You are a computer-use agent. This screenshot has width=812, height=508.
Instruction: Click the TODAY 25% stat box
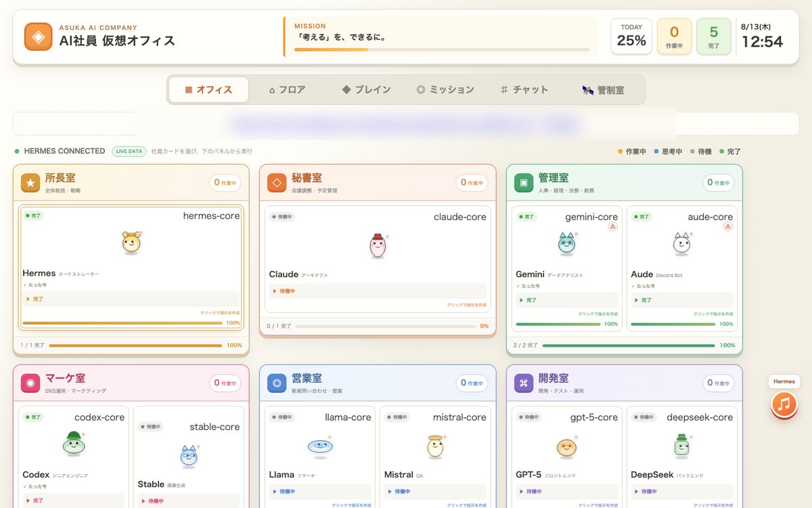click(631, 37)
